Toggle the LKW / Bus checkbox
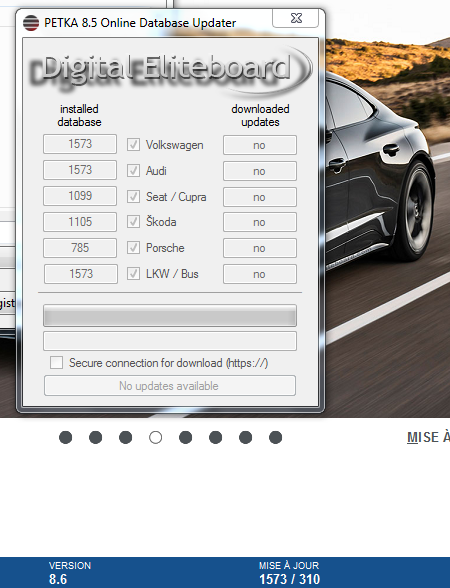The width and height of the screenshot is (450, 588). coord(133,273)
